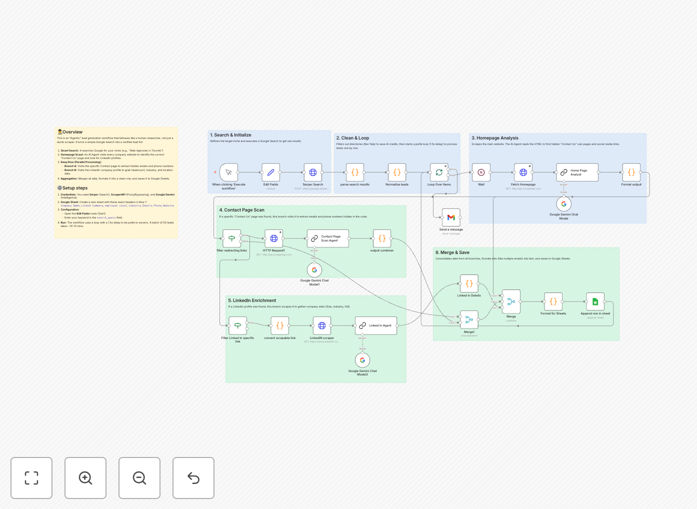Viewport: 697px width, 509px height.
Task: Open the Append row in sheet node
Action: point(595,302)
